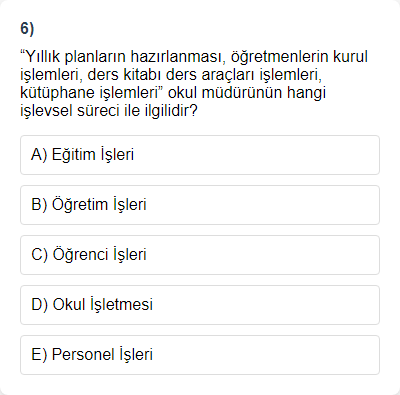Click the letter E) in fifth option

click(39, 355)
